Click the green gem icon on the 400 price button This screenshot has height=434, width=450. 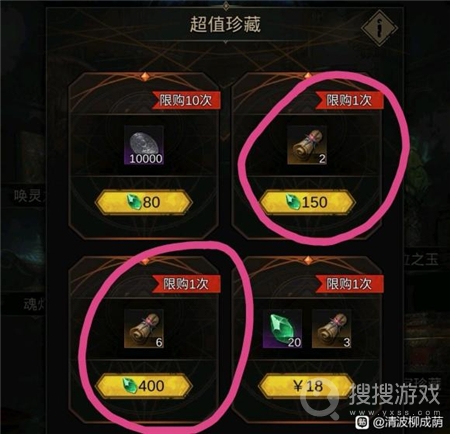point(129,386)
